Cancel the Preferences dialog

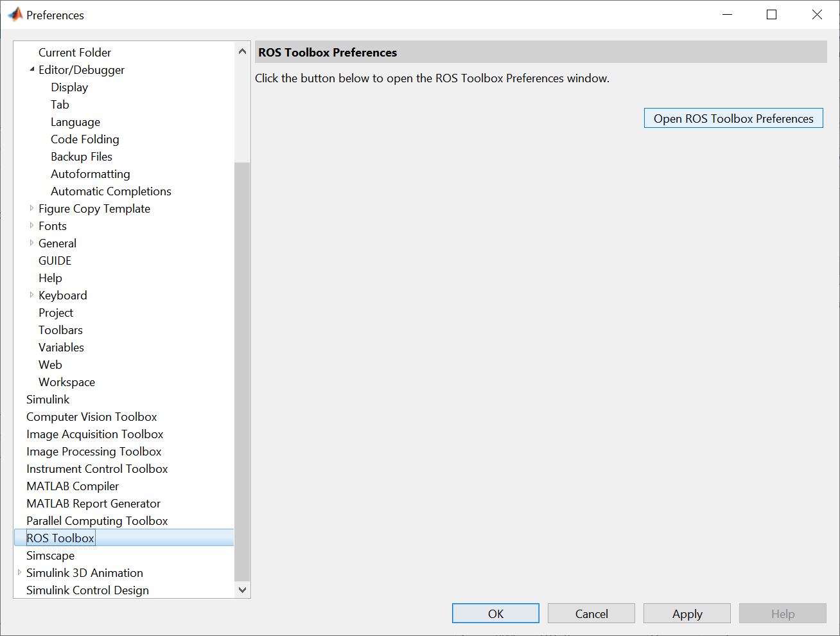point(591,614)
